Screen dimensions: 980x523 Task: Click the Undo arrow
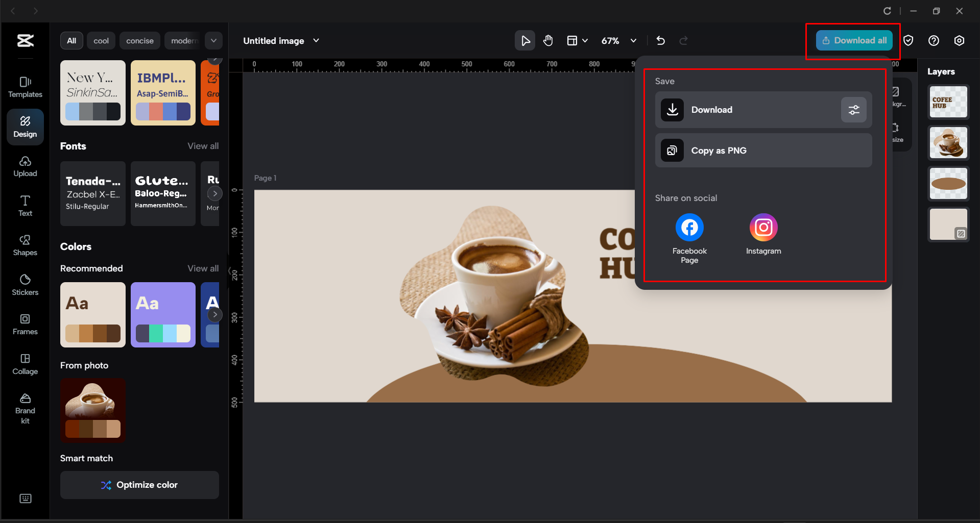tap(660, 40)
